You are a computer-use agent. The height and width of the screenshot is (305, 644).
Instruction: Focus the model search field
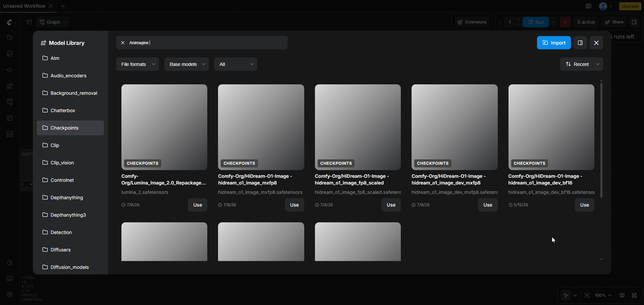202,43
